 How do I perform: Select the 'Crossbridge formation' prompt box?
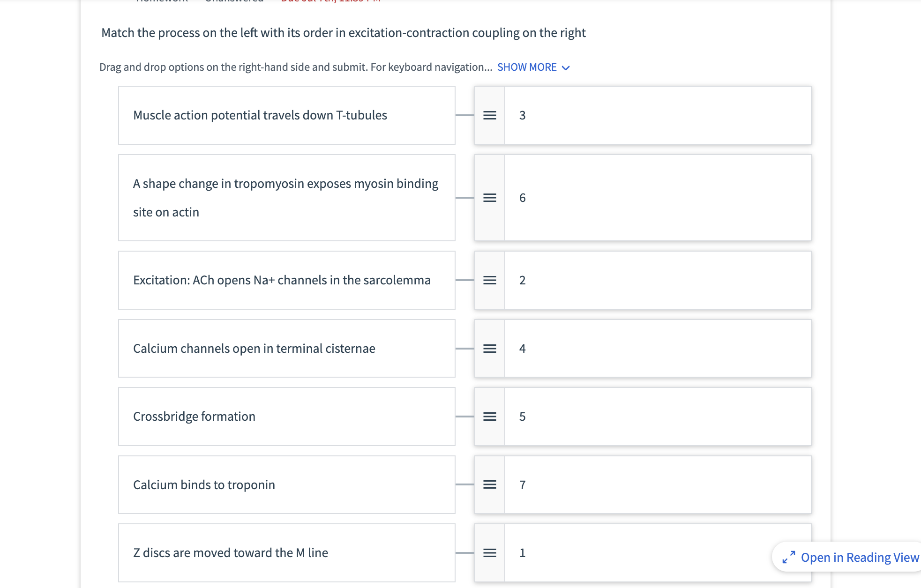pyautogui.click(x=286, y=417)
